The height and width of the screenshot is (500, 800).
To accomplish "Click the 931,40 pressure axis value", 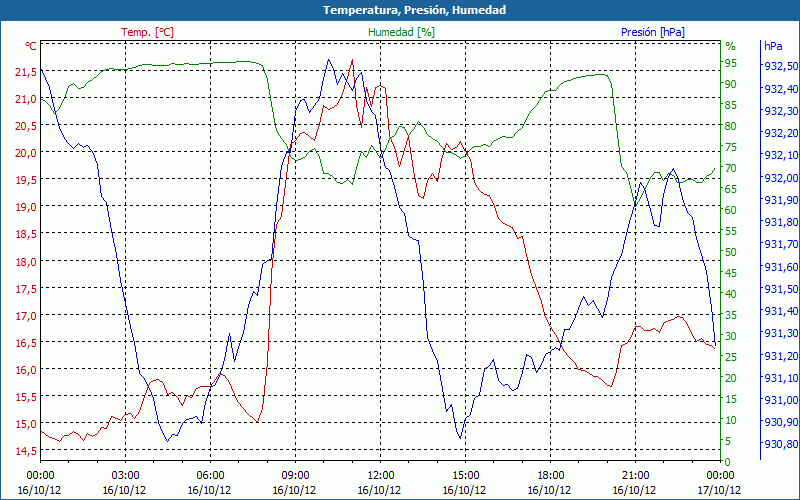I will point(781,311).
